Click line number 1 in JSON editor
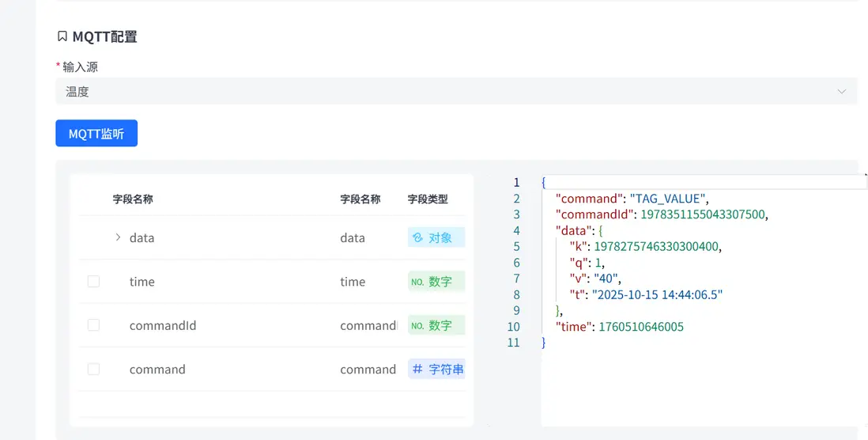 (x=516, y=182)
